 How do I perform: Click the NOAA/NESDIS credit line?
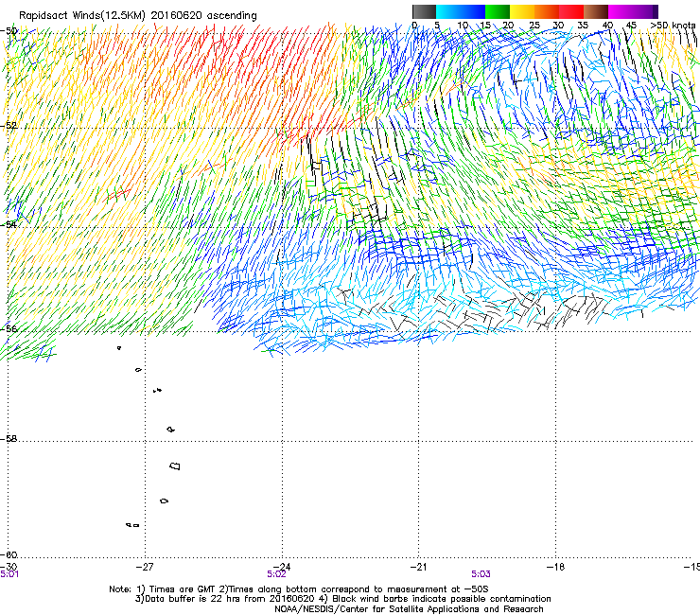409,609
